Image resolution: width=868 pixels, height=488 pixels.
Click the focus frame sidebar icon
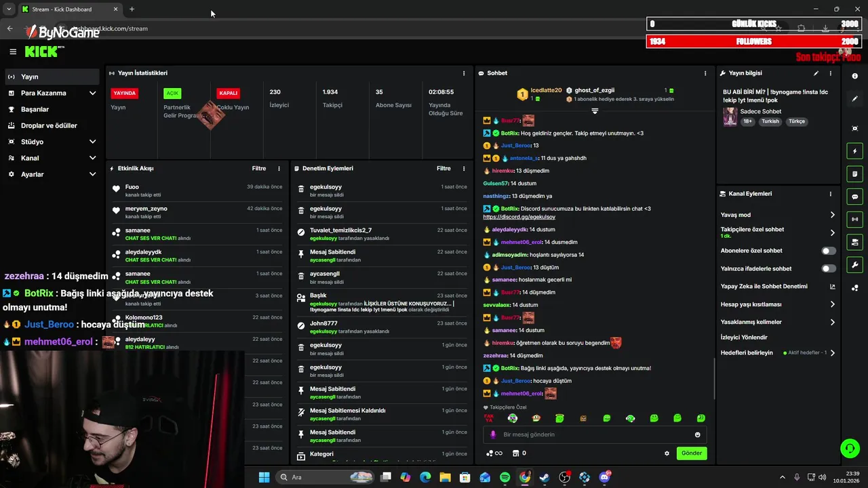click(x=854, y=128)
